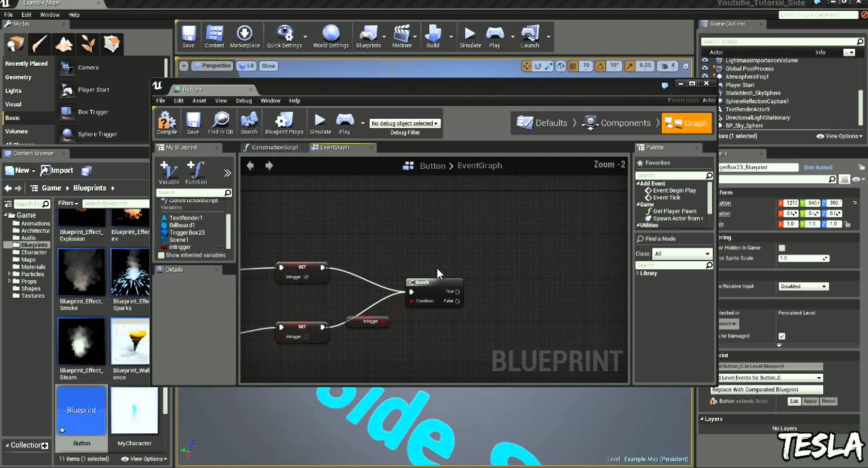The width and height of the screenshot is (868, 468).
Task: Click Save in main editor toolbar
Action: pos(189,37)
